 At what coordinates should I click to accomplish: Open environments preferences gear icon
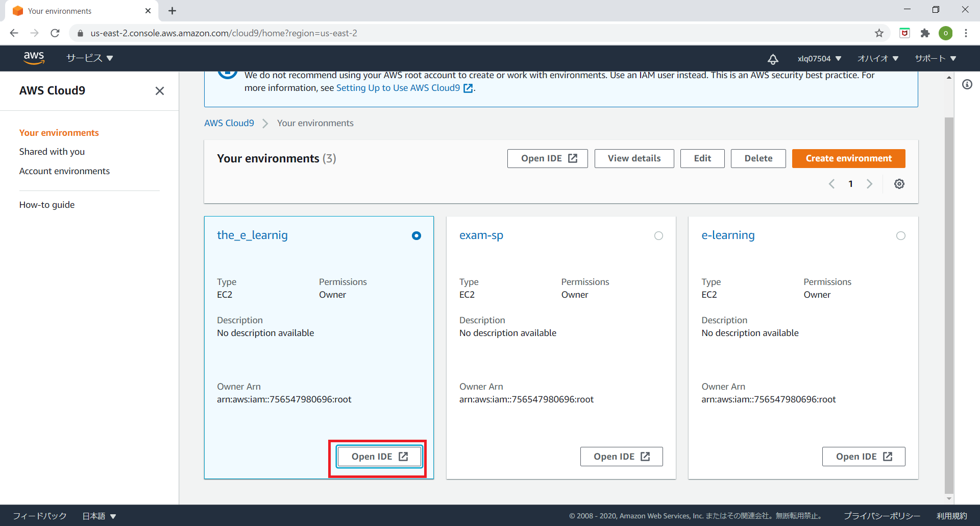(x=899, y=184)
